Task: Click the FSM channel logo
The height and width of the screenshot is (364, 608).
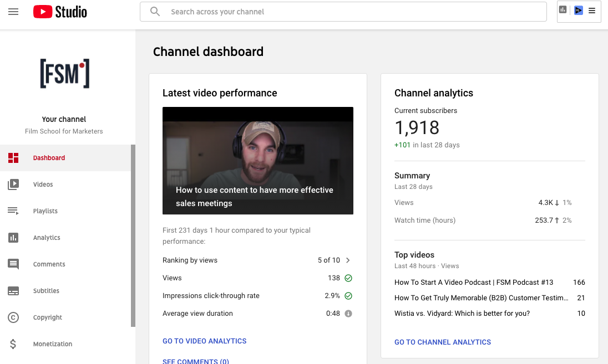Action: click(65, 74)
